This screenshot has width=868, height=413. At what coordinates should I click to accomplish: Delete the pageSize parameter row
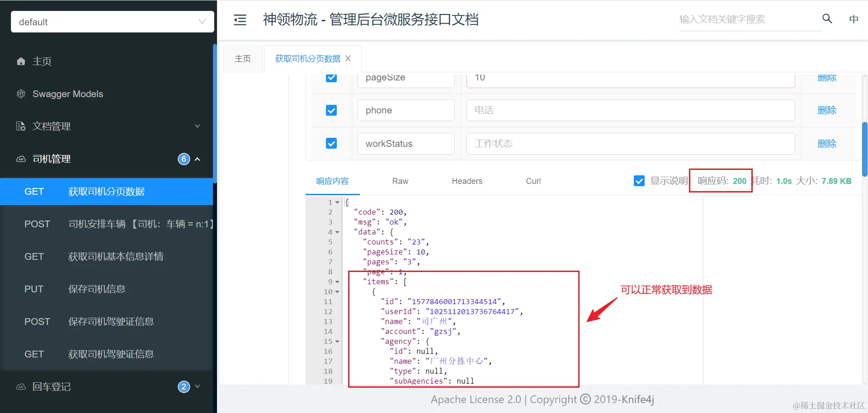[x=827, y=77]
